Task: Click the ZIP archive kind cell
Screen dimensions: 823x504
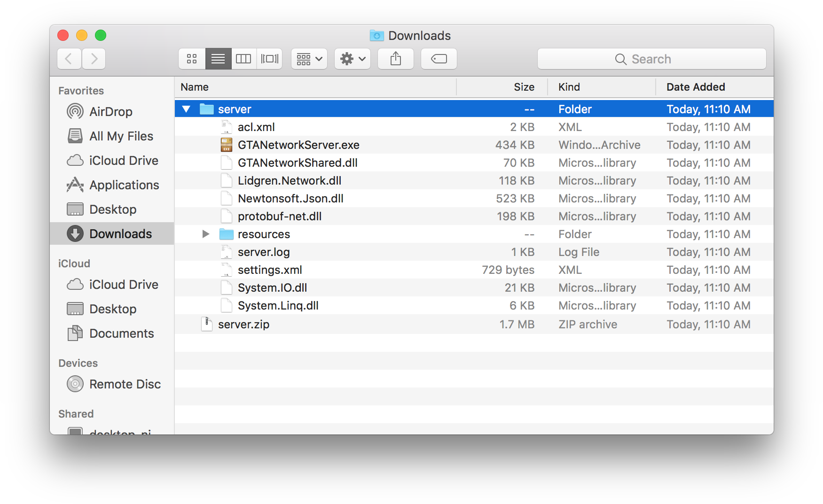Action: 588,325
